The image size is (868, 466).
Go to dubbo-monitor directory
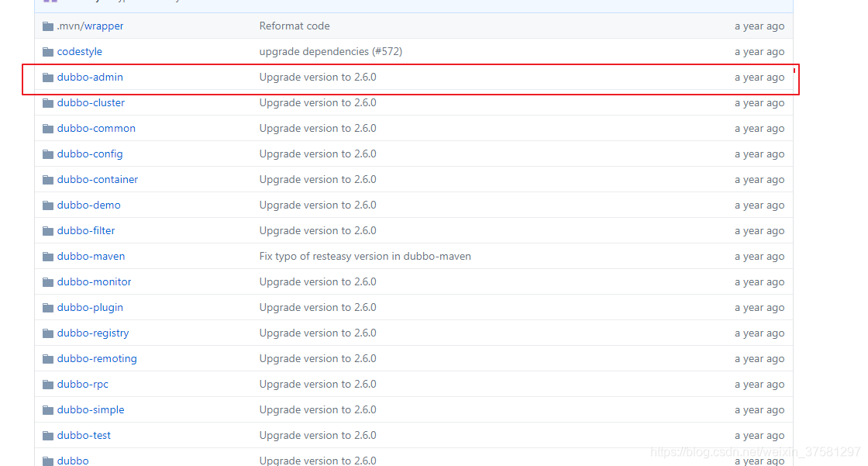[x=94, y=281]
